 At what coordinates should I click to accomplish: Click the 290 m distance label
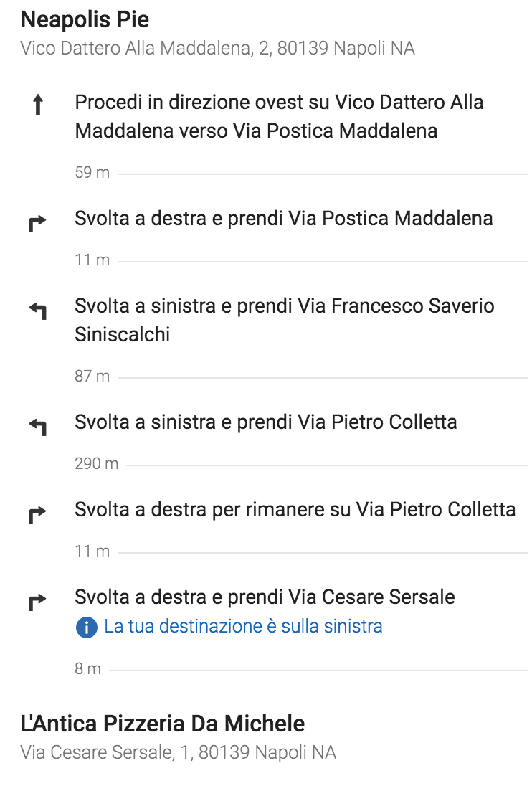tap(97, 464)
